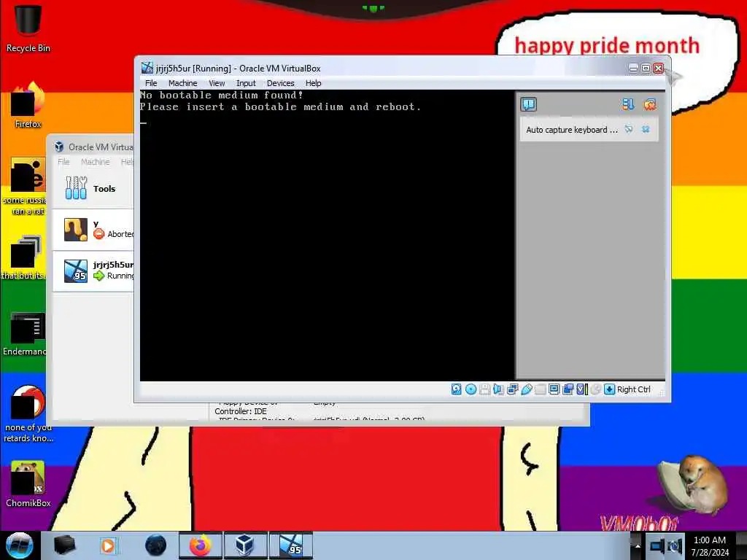Select the jrjrj5h5ur VM in Manager list
Viewport: 747px width, 560px height.
tap(93, 271)
